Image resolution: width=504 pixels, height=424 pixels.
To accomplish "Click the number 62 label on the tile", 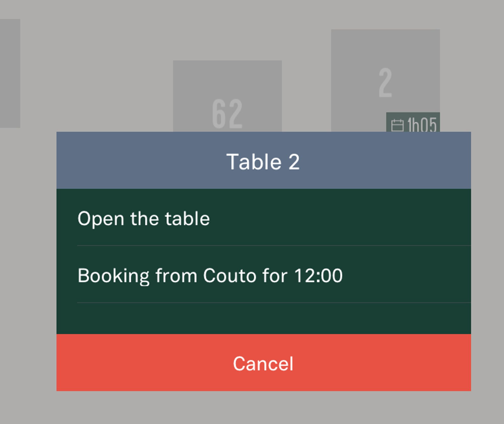I will click(x=227, y=114).
